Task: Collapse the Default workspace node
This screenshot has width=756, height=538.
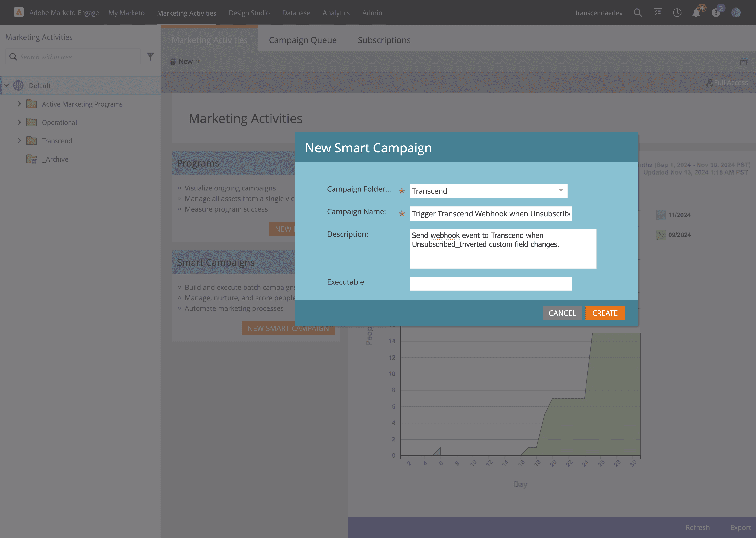Action: click(6, 85)
